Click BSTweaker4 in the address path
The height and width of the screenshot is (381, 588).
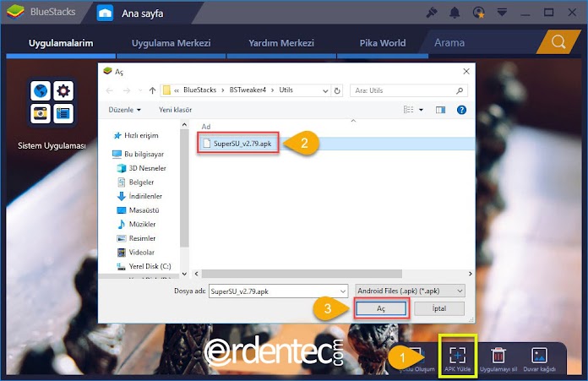248,90
